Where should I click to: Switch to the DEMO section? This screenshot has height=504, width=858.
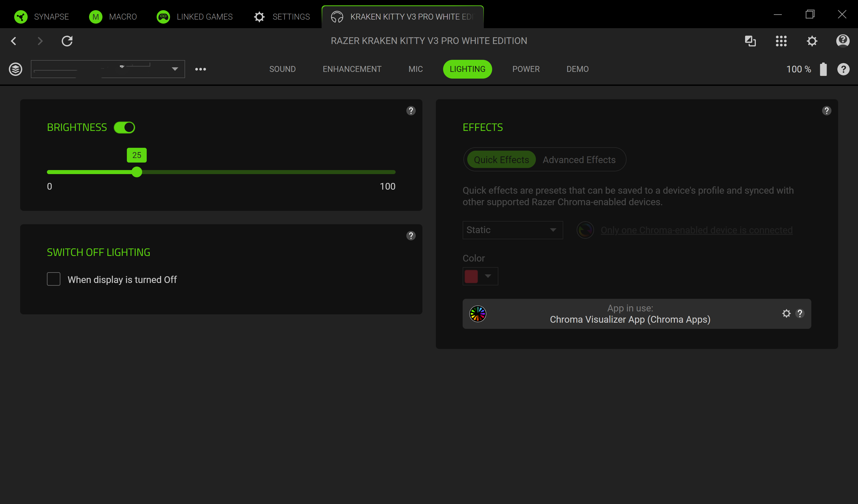pyautogui.click(x=577, y=69)
